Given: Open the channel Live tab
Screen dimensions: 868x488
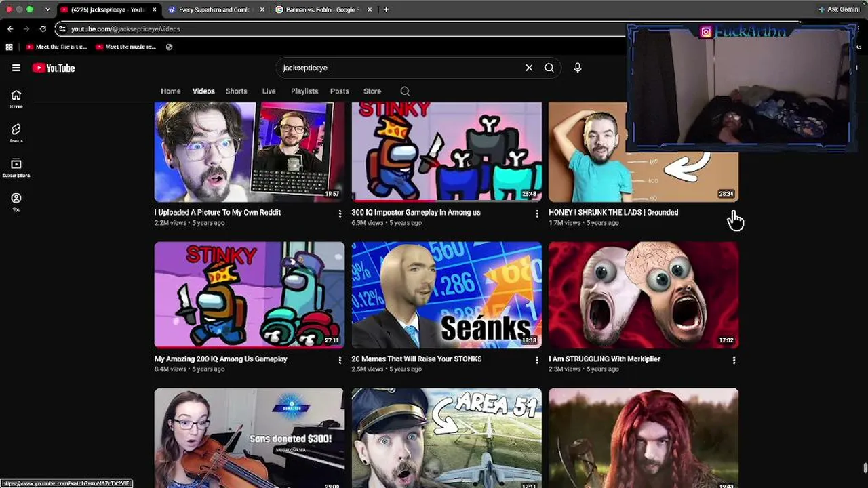Looking at the screenshot, I should pos(269,91).
